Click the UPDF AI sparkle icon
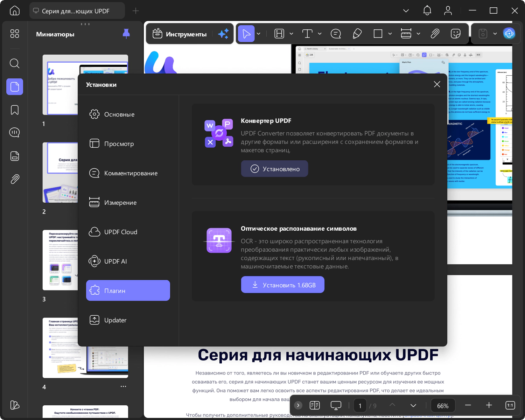This screenshot has width=525, height=420. pos(223,34)
